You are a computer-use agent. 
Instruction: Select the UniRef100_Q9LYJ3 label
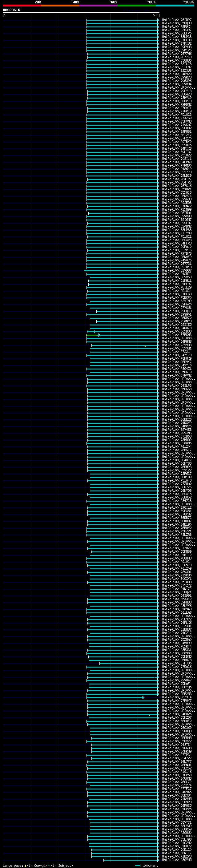pos(177,91)
